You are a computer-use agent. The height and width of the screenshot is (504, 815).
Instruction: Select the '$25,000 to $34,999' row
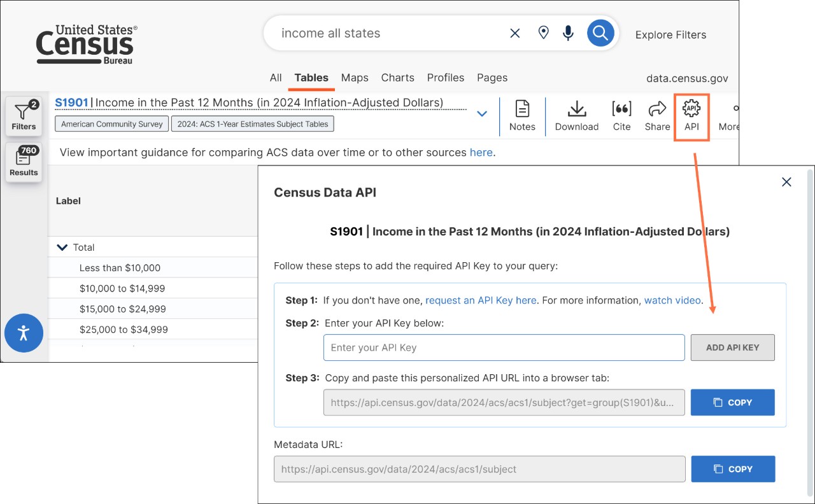[x=153, y=329]
